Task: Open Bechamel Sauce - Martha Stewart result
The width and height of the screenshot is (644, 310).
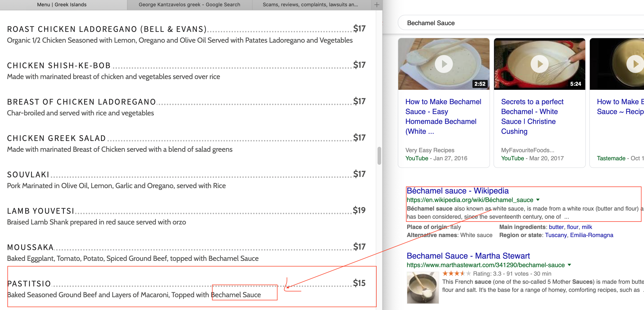Action: [468, 256]
